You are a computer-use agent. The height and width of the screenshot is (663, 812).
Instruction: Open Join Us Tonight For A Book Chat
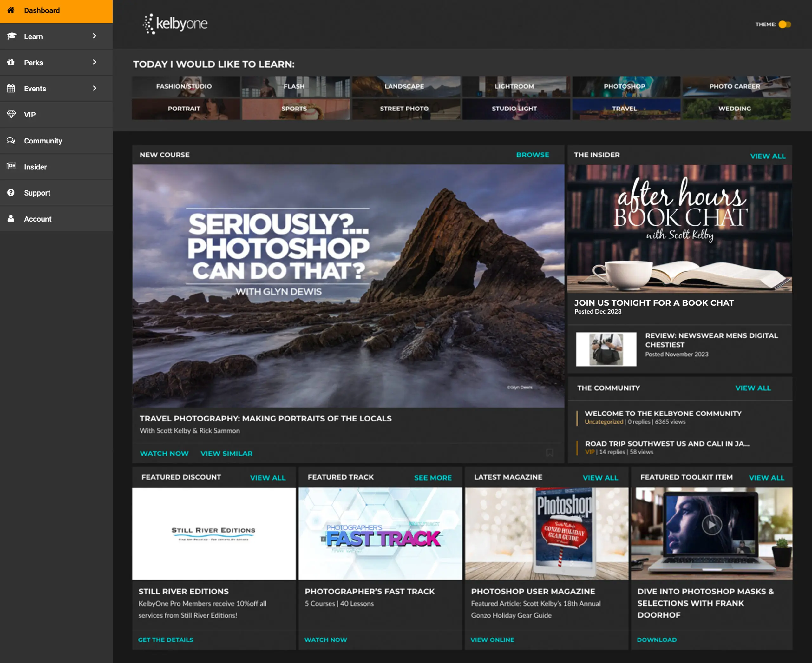[x=654, y=303]
